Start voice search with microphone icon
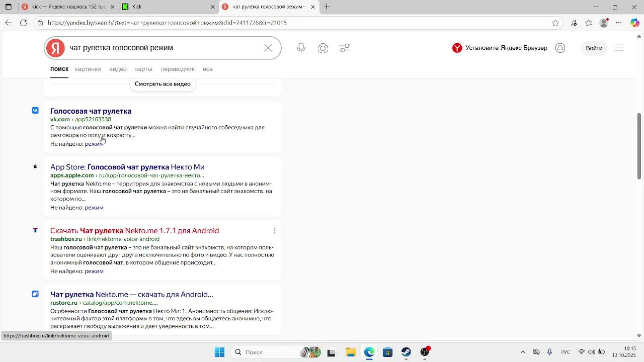The image size is (644, 362). click(x=301, y=48)
